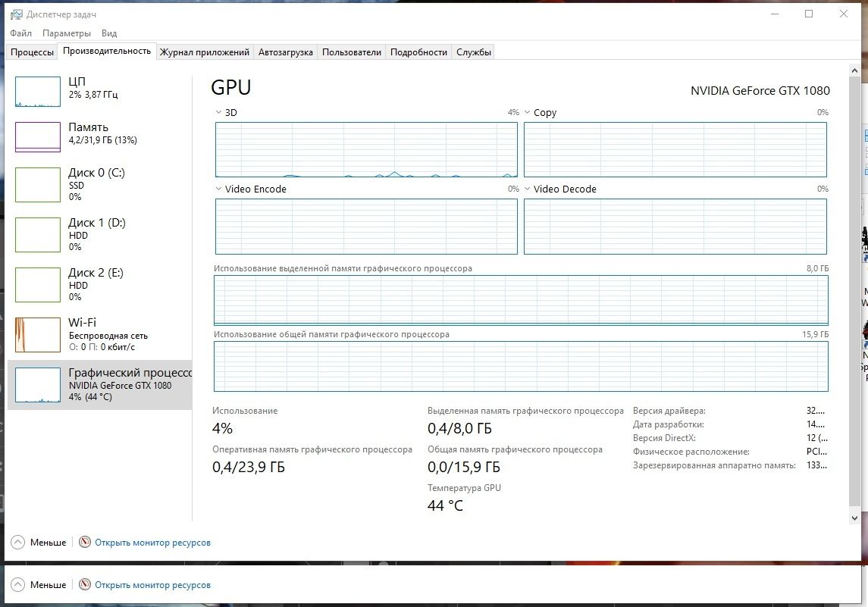Click the vertical scrollbar track

click(854, 293)
